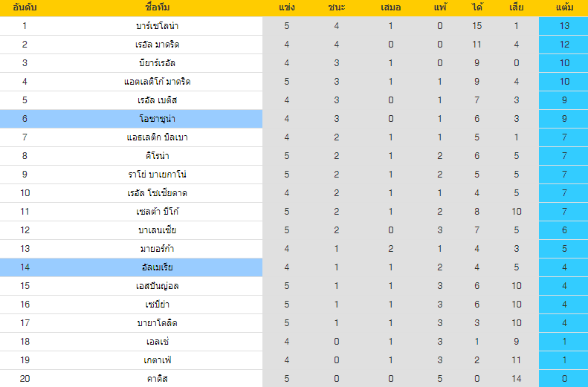Click บาร์เซโลน่า's points value 13

coord(564,26)
